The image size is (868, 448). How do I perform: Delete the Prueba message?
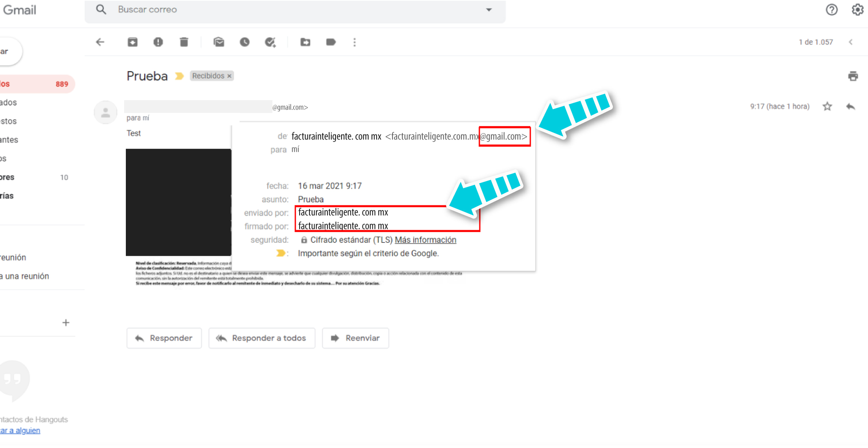pyautogui.click(x=184, y=42)
